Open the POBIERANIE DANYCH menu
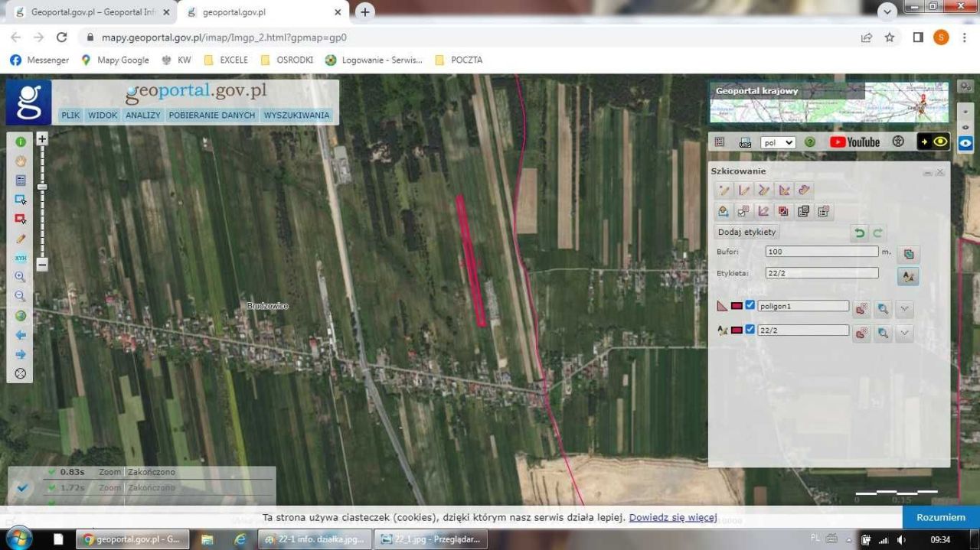This screenshot has height=550, width=980. 211,116
